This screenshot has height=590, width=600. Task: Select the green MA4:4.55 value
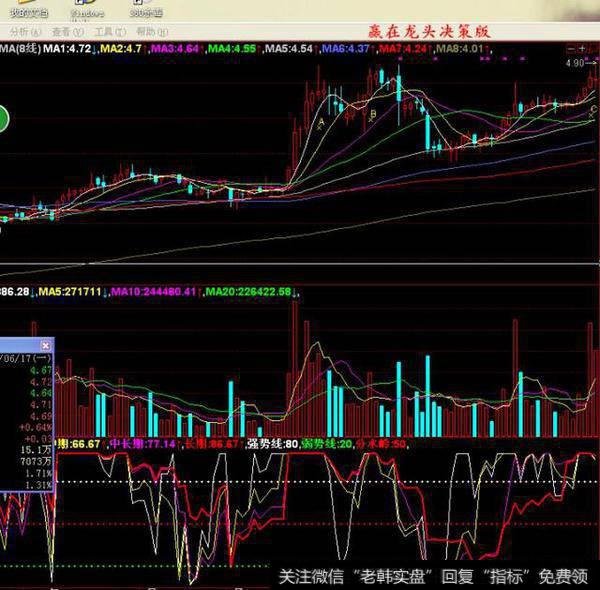[232, 49]
